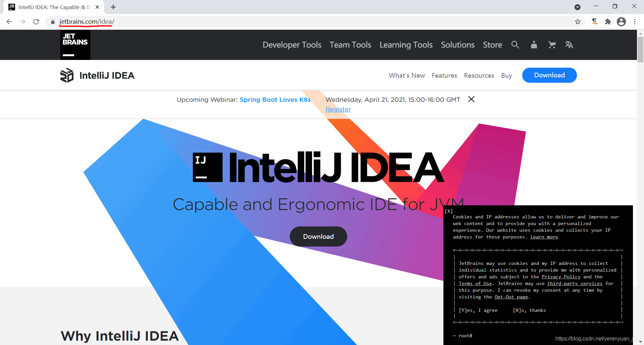644x345 pixels.
Task: Open a new browser tab with plus
Action: (x=113, y=7)
